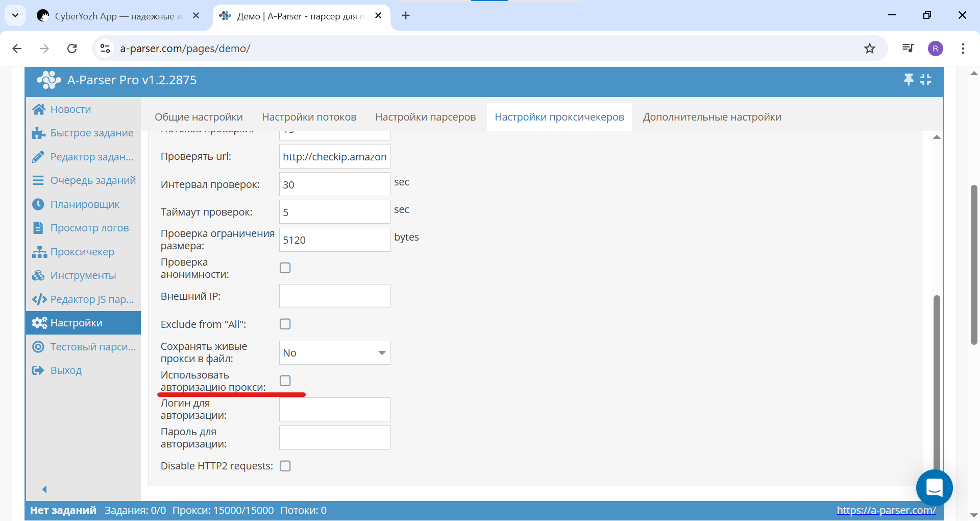980x521 pixels.
Task: Click the Редактор JS code icon
Action: coord(39,299)
